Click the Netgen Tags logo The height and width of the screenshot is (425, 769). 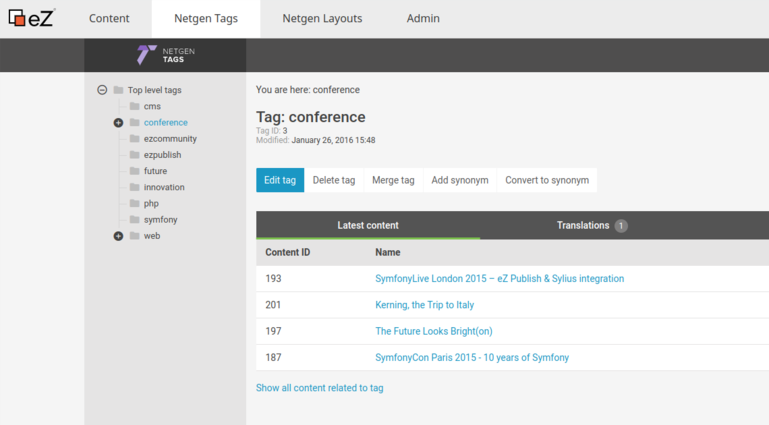coord(166,55)
